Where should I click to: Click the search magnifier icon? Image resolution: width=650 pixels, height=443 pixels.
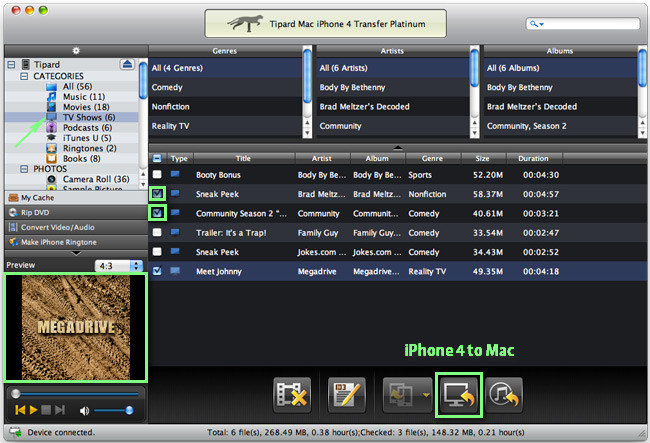click(x=534, y=24)
